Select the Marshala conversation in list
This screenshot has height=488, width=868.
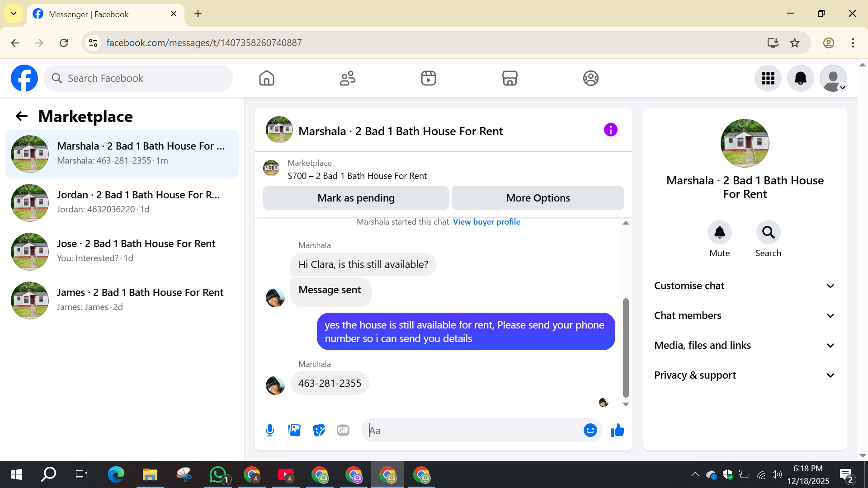(122, 154)
